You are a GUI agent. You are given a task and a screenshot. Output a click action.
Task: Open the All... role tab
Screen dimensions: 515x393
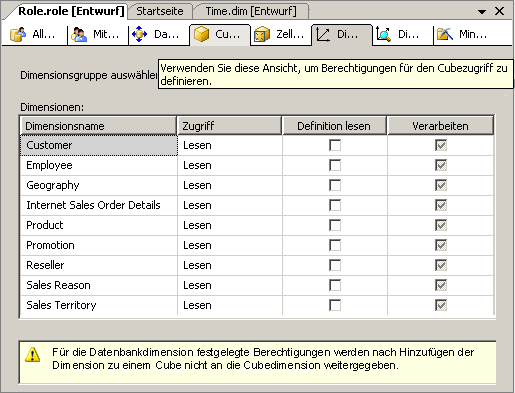34,35
